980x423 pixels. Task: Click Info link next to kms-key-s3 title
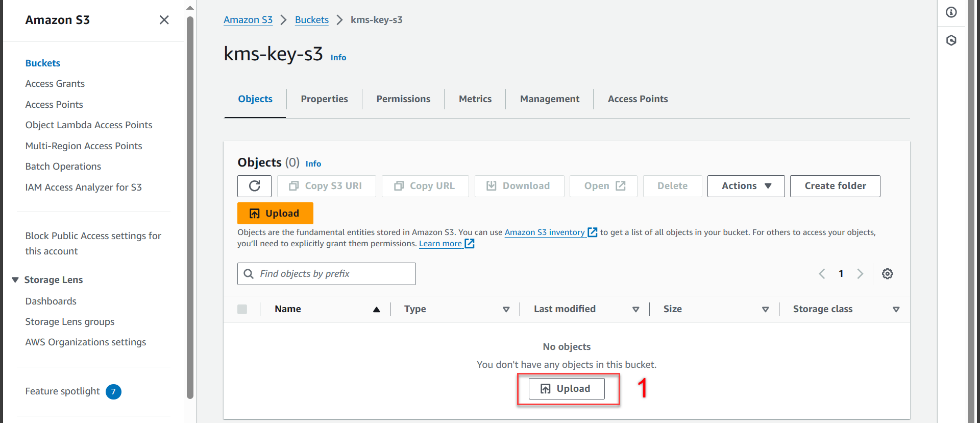point(338,58)
